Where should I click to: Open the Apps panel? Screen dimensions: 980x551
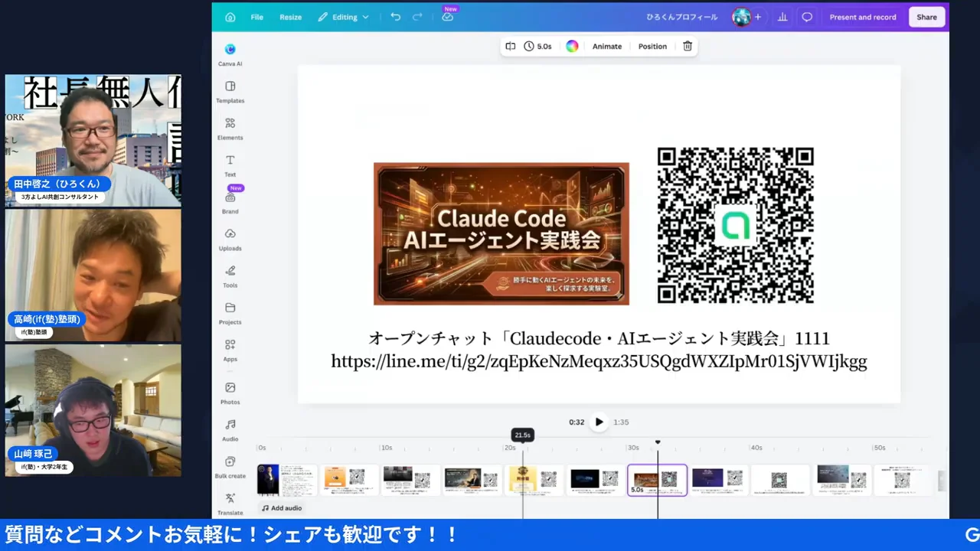pyautogui.click(x=230, y=350)
